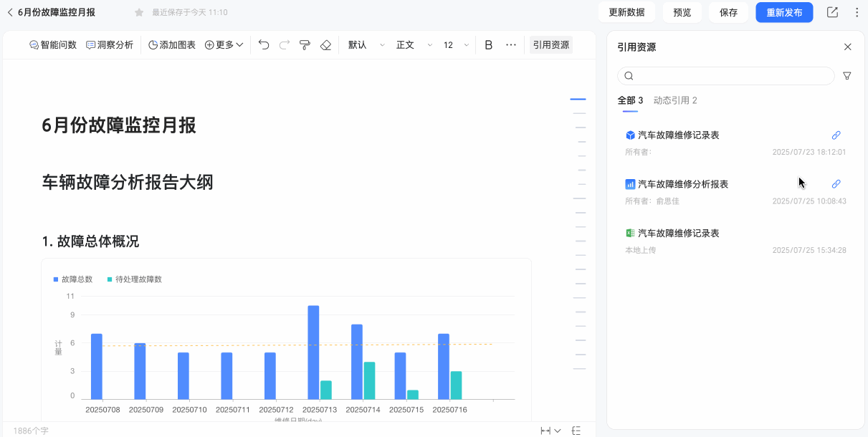Open 智能问数 assistant
868x437 pixels.
click(52, 44)
